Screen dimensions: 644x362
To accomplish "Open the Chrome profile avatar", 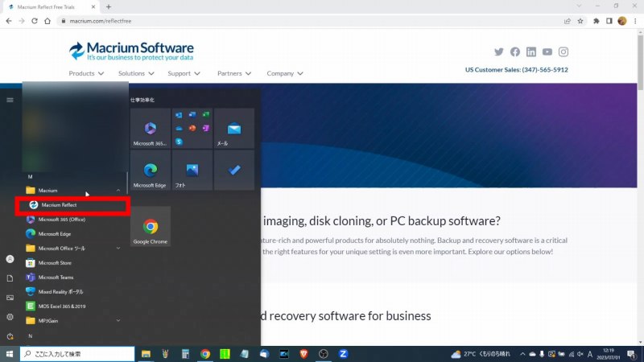I will 622,21.
